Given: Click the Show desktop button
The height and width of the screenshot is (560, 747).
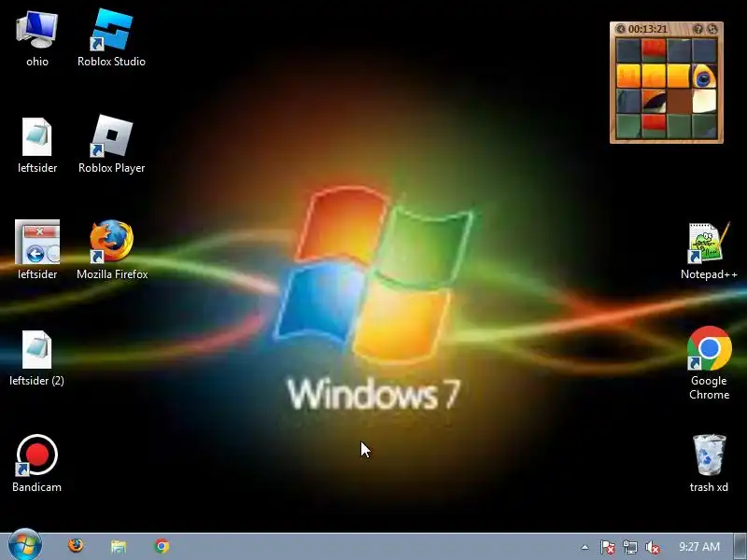Looking at the screenshot, I should point(740,547).
